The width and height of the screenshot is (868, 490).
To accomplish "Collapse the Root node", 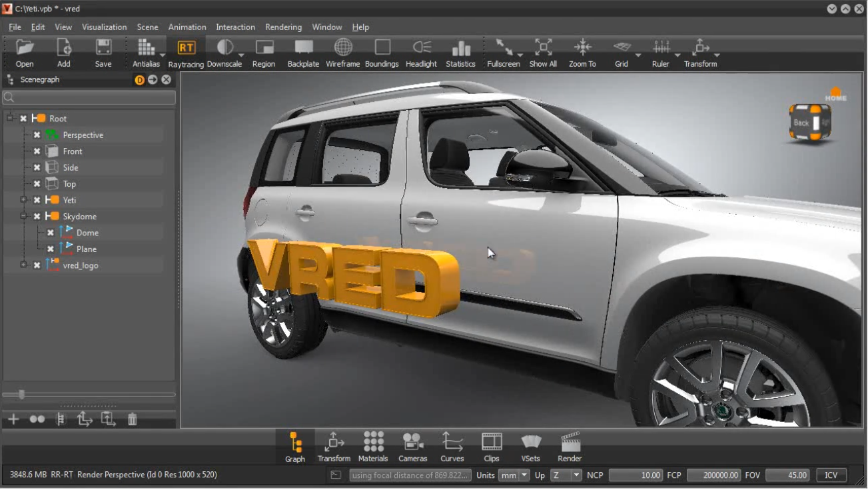I will point(10,118).
